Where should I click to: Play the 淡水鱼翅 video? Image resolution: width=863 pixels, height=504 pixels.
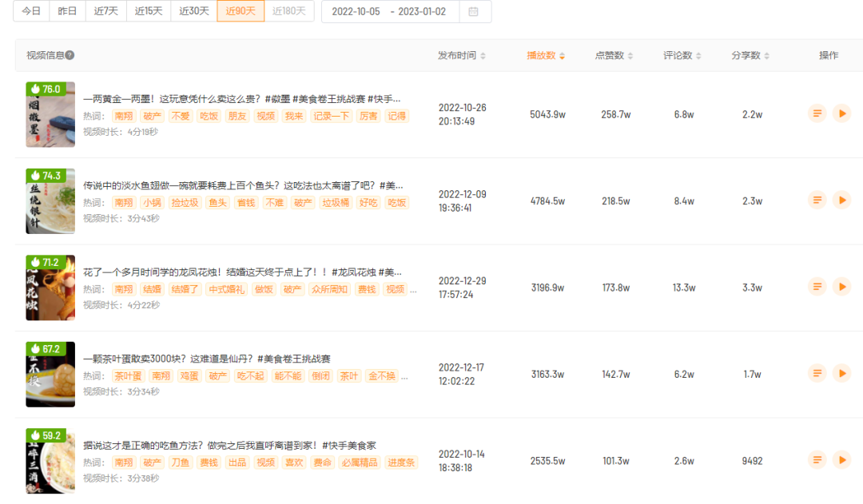click(x=842, y=200)
